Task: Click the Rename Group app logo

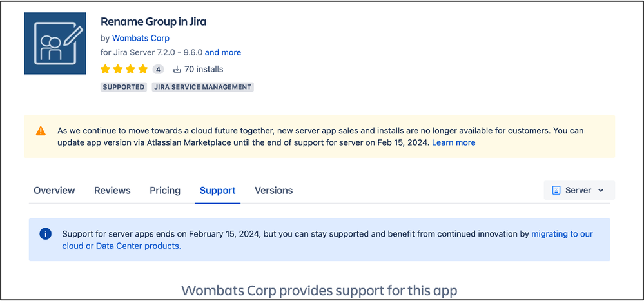Action: point(55,44)
